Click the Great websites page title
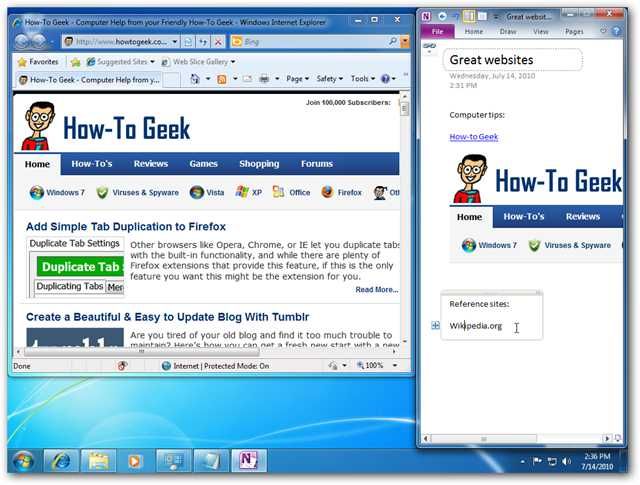This screenshot has height=485, width=640. 491,60
